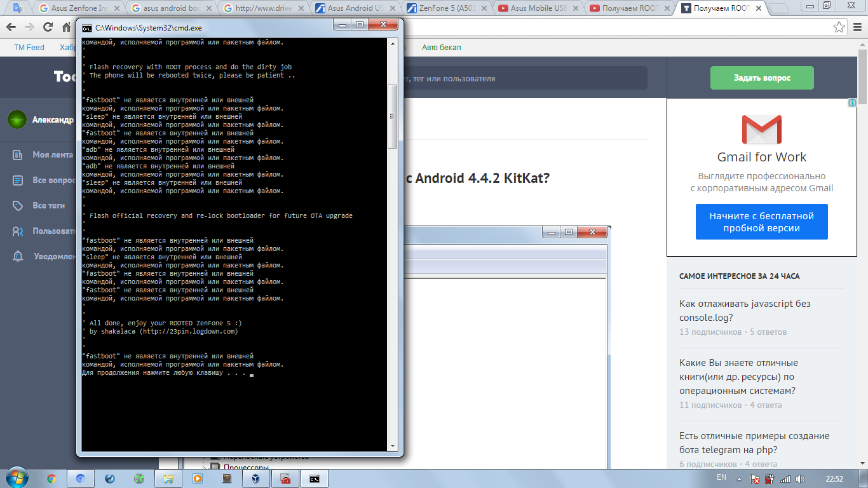
Task: Click the EN language indicator
Action: click(x=721, y=477)
